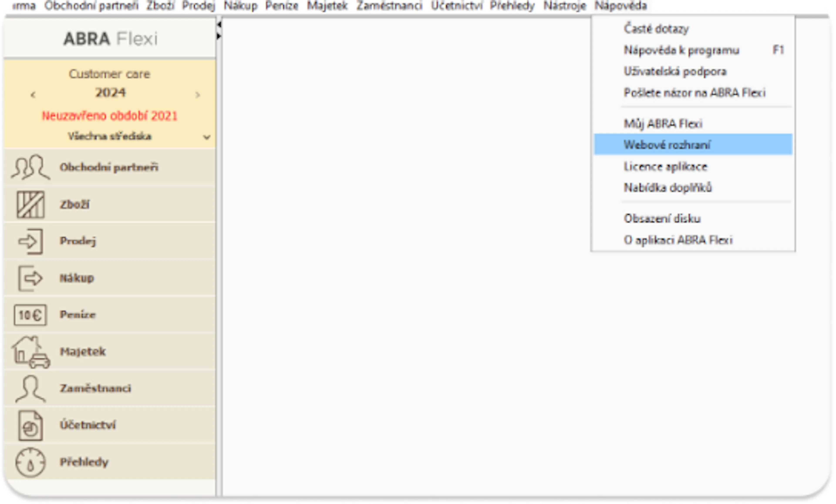Collapse the sidebar with the left-pointing splitter arrow
836x504 pixels.
(219, 25)
